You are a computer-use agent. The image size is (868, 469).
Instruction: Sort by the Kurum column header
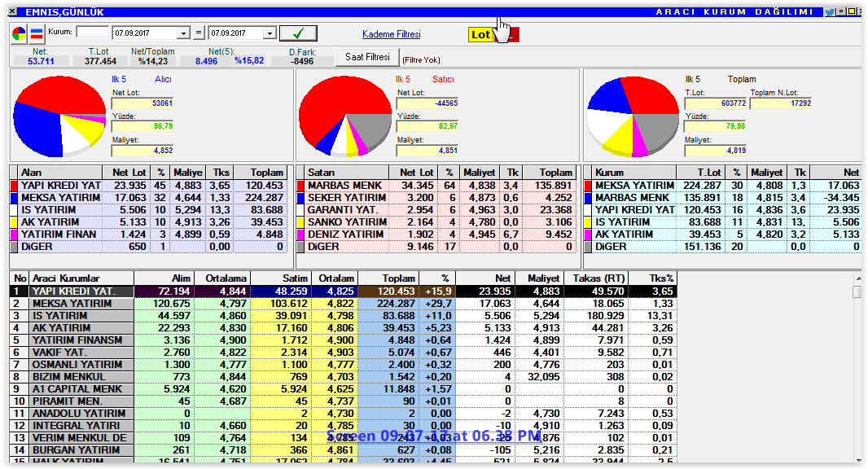tap(633, 173)
